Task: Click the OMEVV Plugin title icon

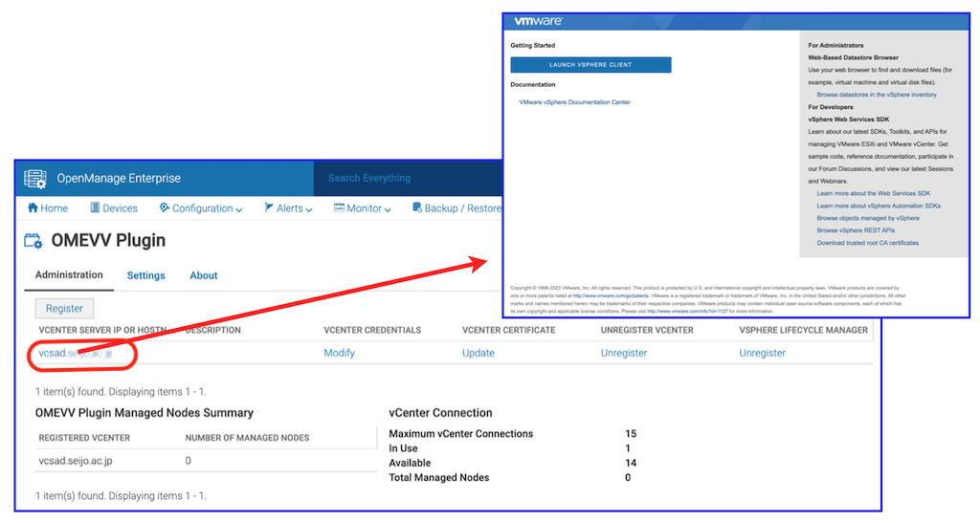Action: point(33,241)
